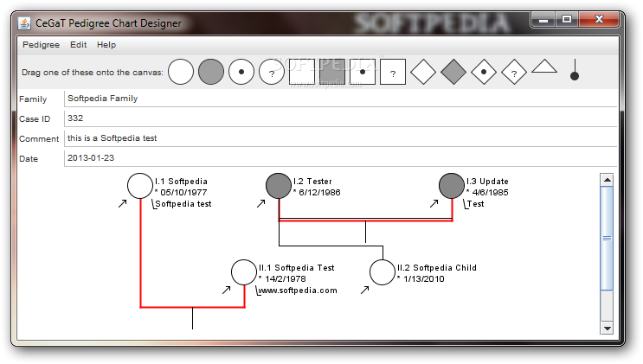Click the Family field with Softpedia Family
This screenshot has width=643, height=364.
[340, 99]
